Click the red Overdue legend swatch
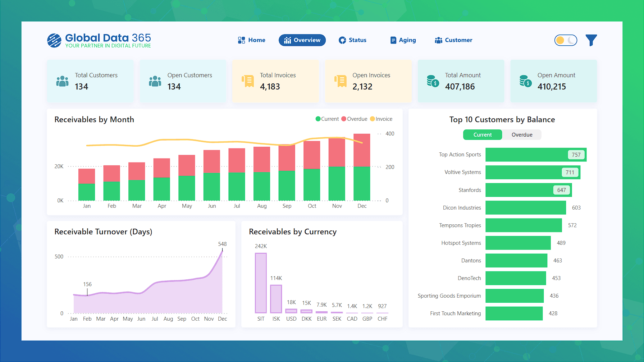 (344, 119)
